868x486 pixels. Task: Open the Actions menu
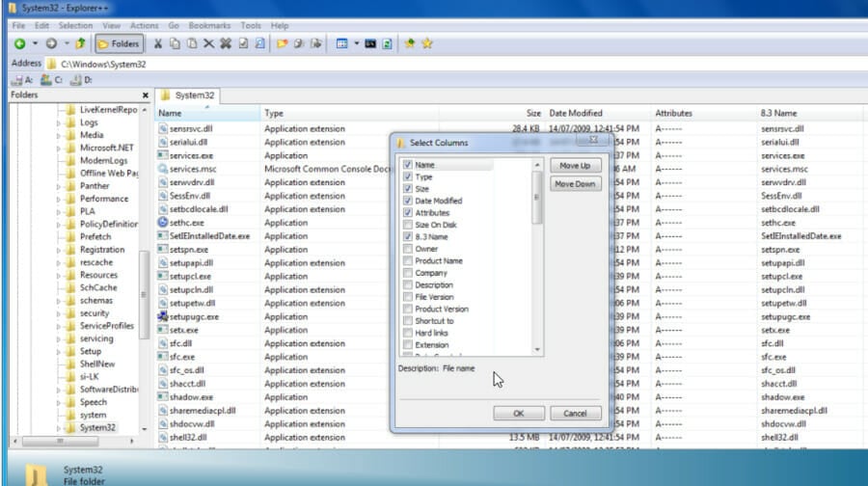144,25
